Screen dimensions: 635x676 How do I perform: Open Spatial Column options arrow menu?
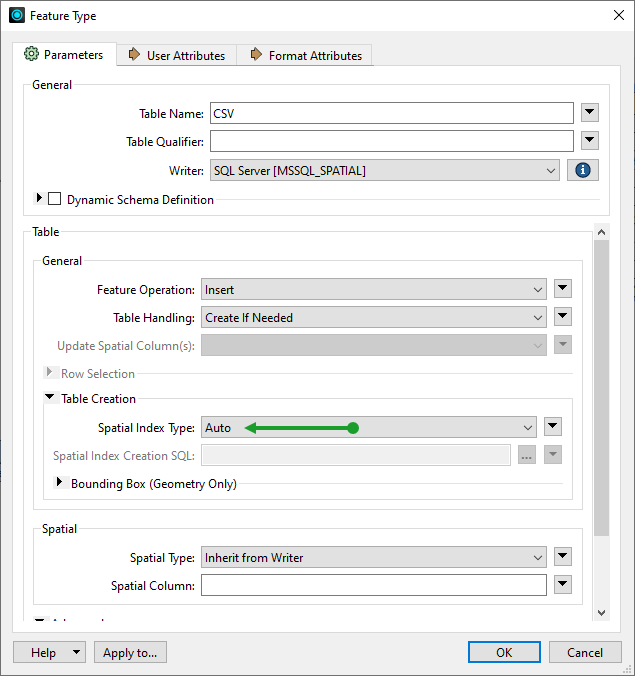pyautogui.click(x=562, y=585)
